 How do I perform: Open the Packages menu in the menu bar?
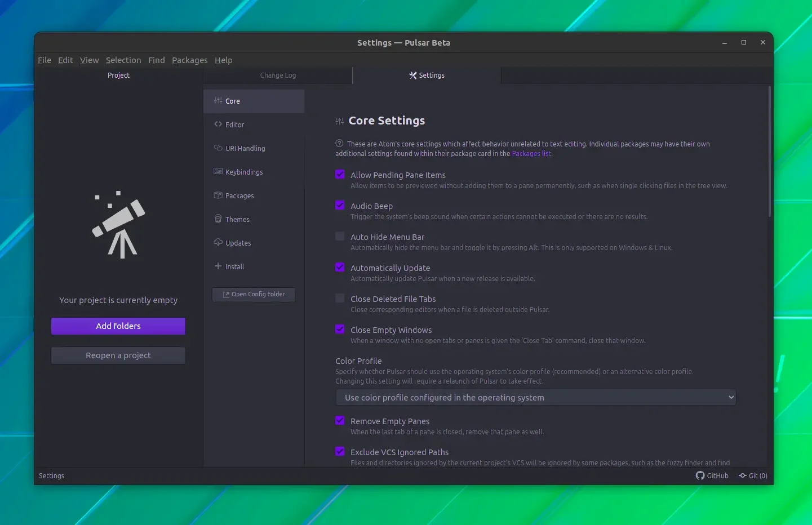189,60
